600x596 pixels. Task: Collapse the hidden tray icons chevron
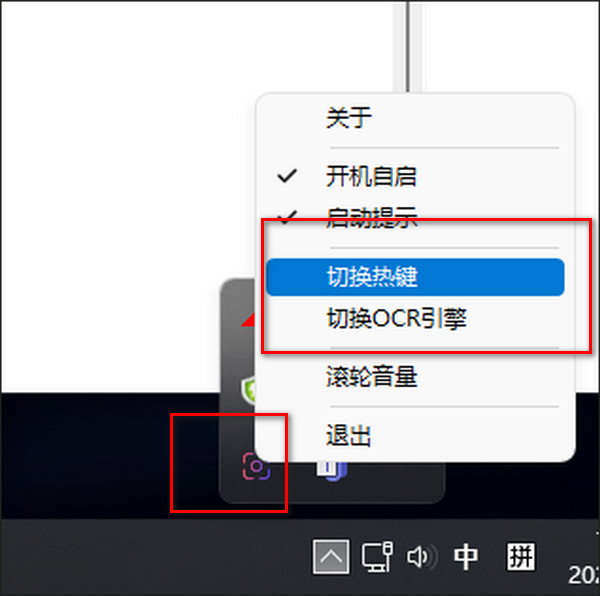[331, 557]
